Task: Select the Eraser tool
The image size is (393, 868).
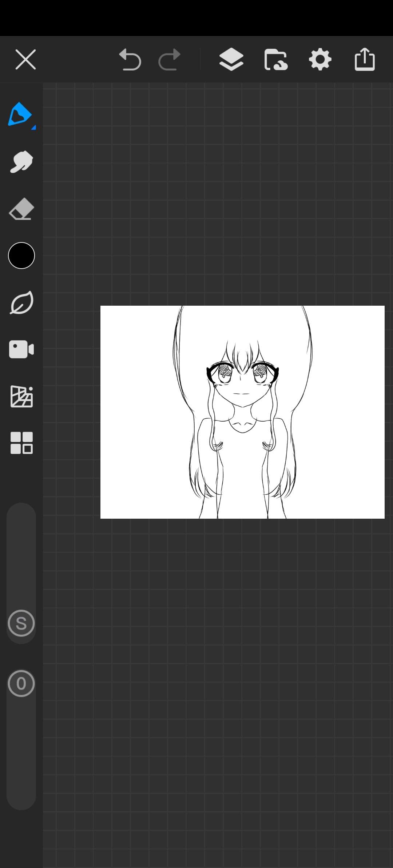Action: click(x=21, y=209)
